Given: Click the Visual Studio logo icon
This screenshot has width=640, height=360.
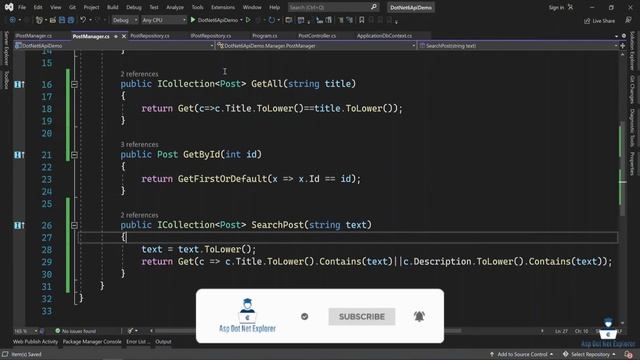Looking at the screenshot, I should (9, 7).
